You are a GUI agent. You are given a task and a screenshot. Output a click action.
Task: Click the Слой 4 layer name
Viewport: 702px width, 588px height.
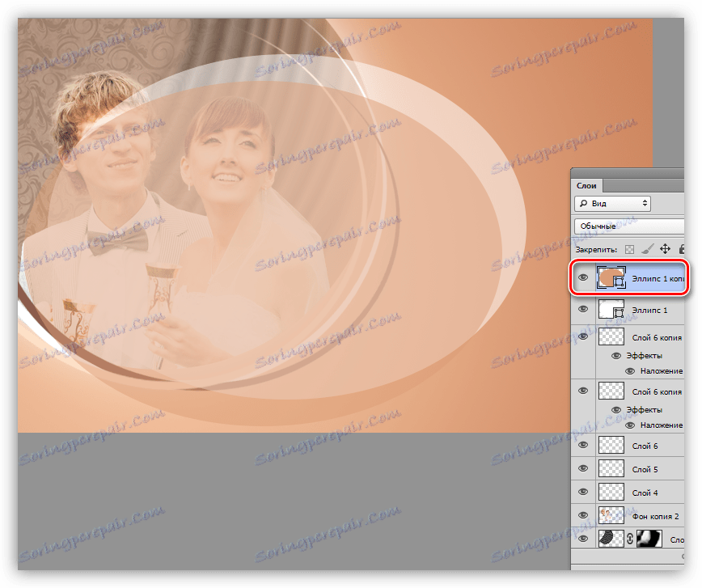click(x=645, y=493)
